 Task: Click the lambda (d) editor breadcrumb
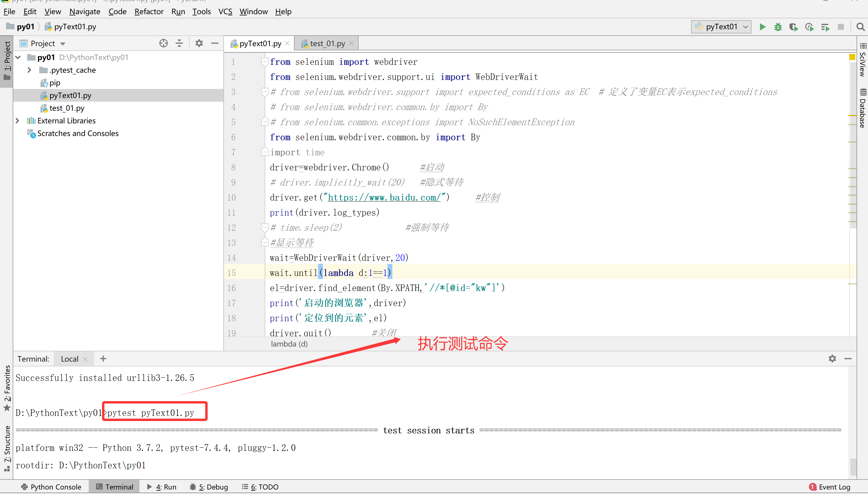point(289,344)
